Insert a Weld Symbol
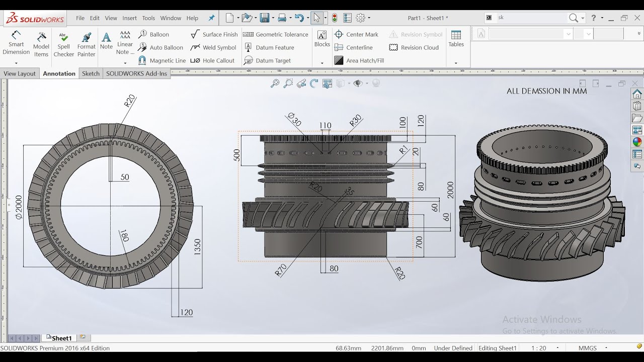The height and width of the screenshot is (362, 644). pyautogui.click(x=213, y=47)
